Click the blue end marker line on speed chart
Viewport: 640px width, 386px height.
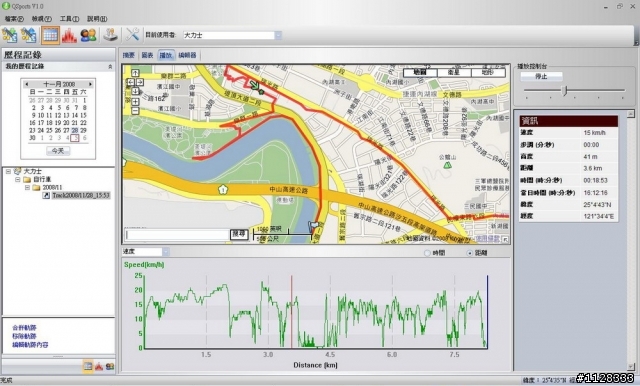[487, 312]
